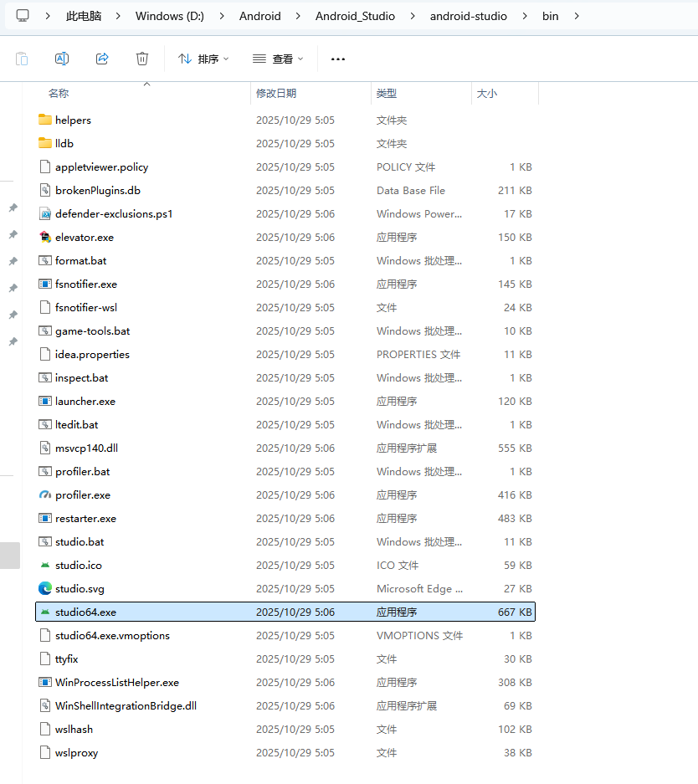
Task: Navigate to android-studio breadcrumb segment
Action: (x=469, y=16)
